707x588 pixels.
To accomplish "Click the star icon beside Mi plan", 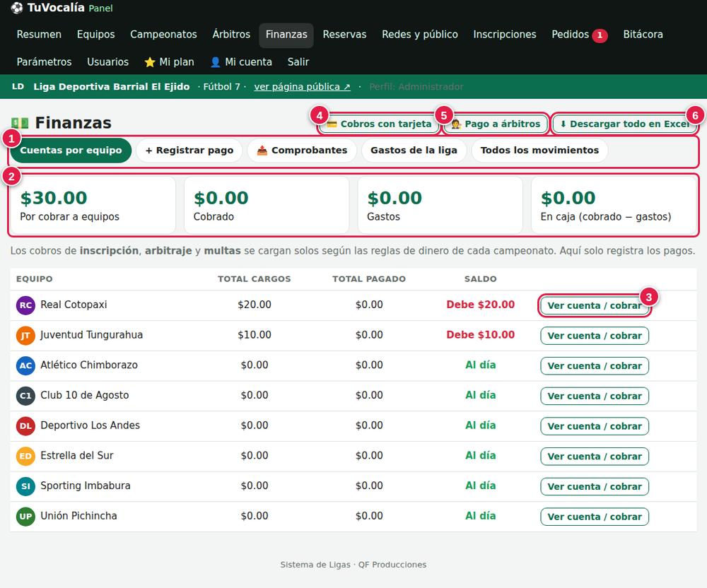I will (x=150, y=62).
